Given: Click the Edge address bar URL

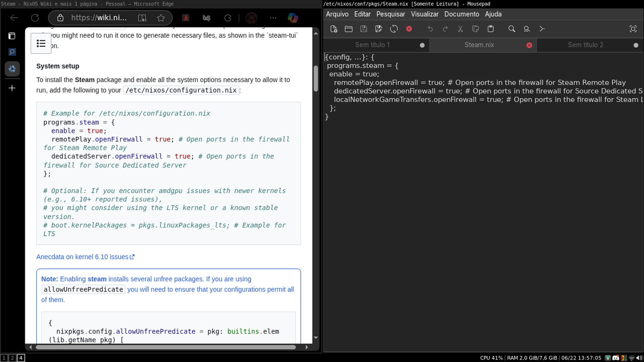Looking at the screenshot, I should click(99, 18).
